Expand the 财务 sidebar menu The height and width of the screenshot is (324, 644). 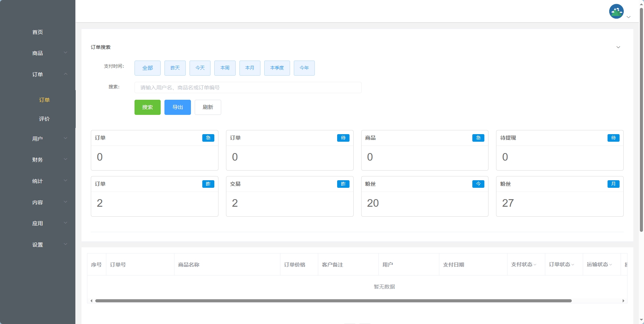pos(37,160)
